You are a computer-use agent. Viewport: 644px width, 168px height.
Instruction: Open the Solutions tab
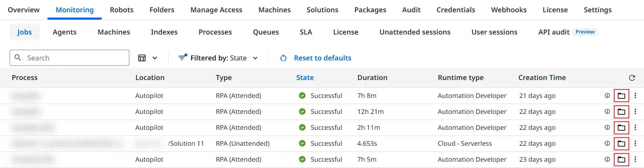pyautogui.click(x=322, y=10)
